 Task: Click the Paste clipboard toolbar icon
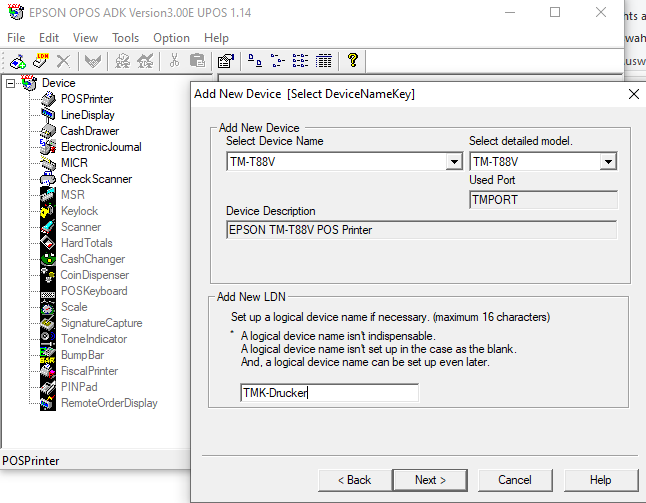tap(197, 61)
